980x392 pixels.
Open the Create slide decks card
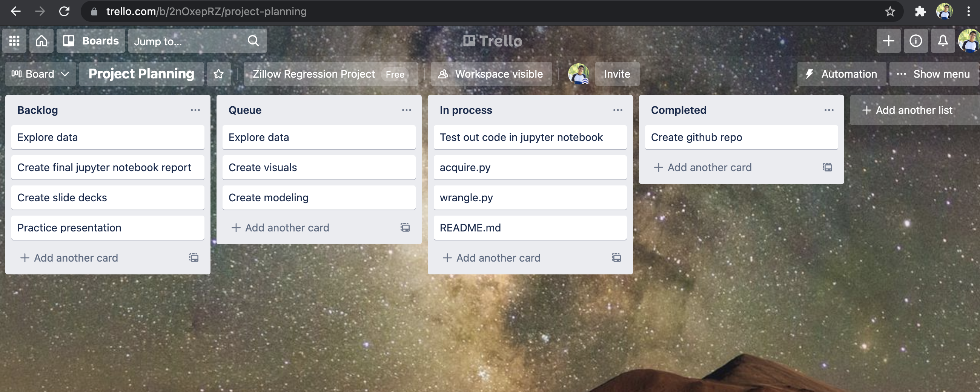coord(108,198)
